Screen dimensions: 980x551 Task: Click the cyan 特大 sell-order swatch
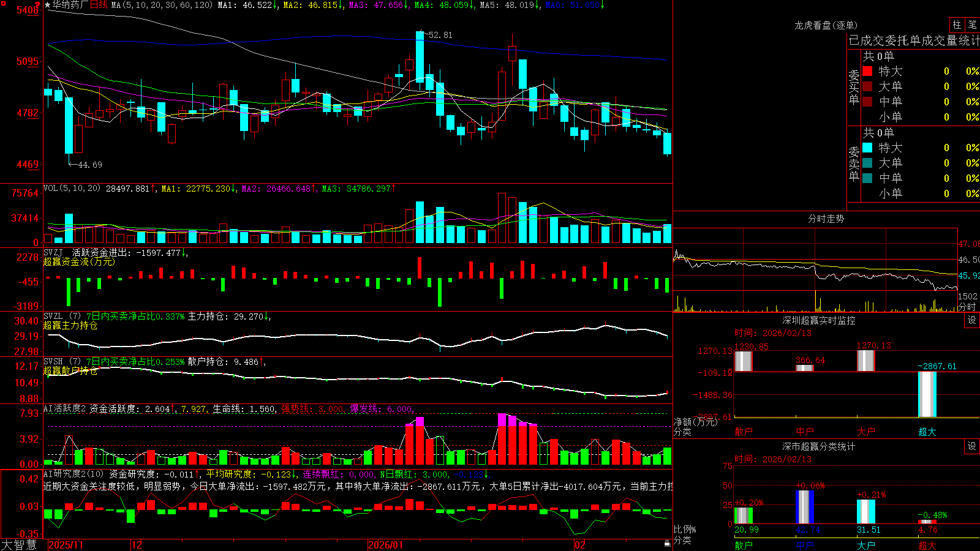pyautogui.click(x=867, y=148)
